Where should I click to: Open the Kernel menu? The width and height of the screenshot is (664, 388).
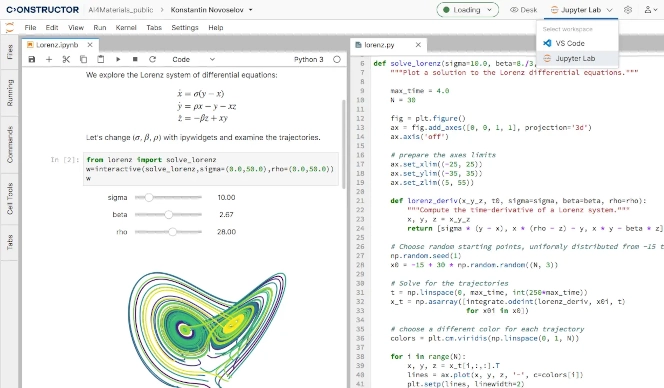[x=126, y=28]
